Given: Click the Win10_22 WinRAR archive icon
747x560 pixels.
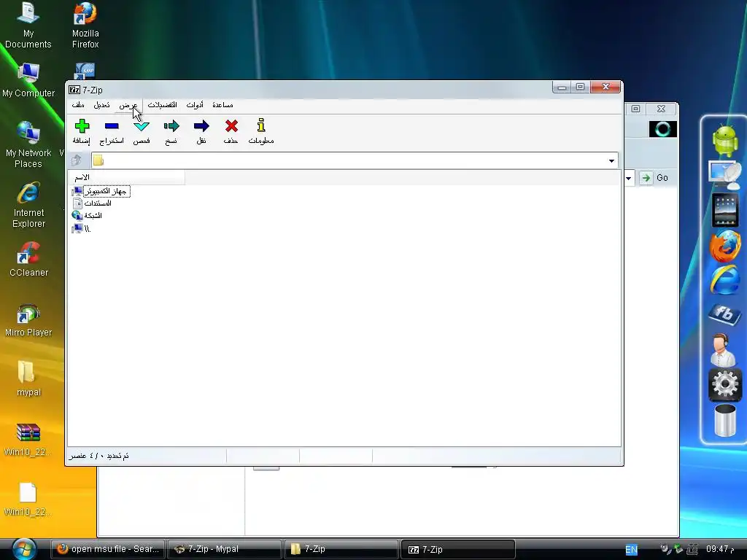Looking at the screenshot, I should pos(28,440).
